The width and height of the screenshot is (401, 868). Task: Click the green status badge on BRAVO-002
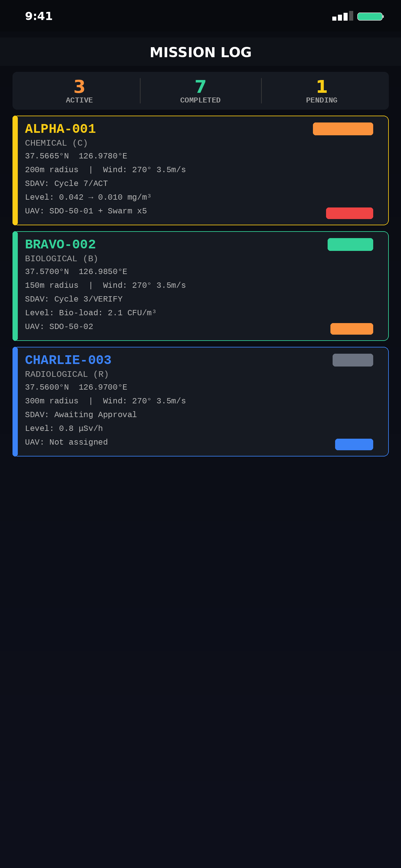click(350, 244)
